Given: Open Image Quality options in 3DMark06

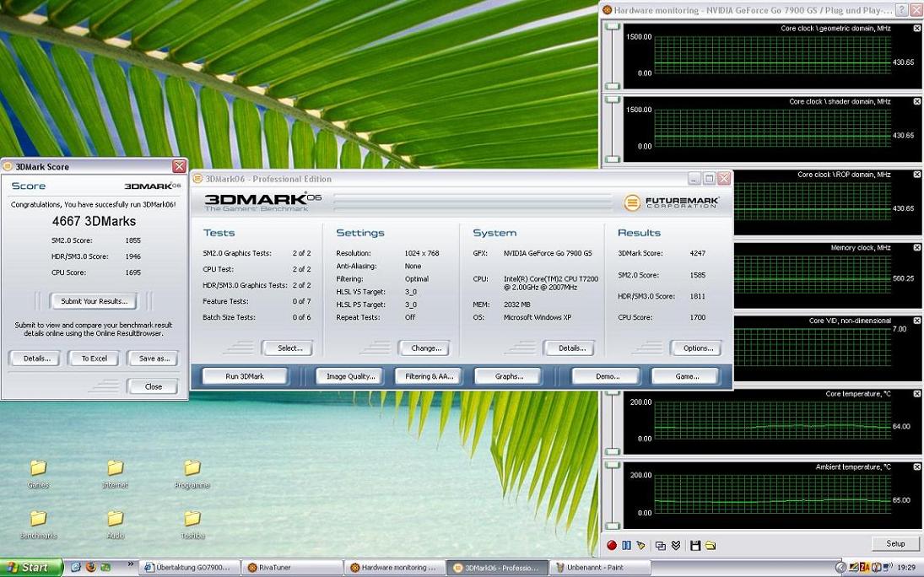Looking at the screenshot, I should pyautogui.click(x=351, y=376).
